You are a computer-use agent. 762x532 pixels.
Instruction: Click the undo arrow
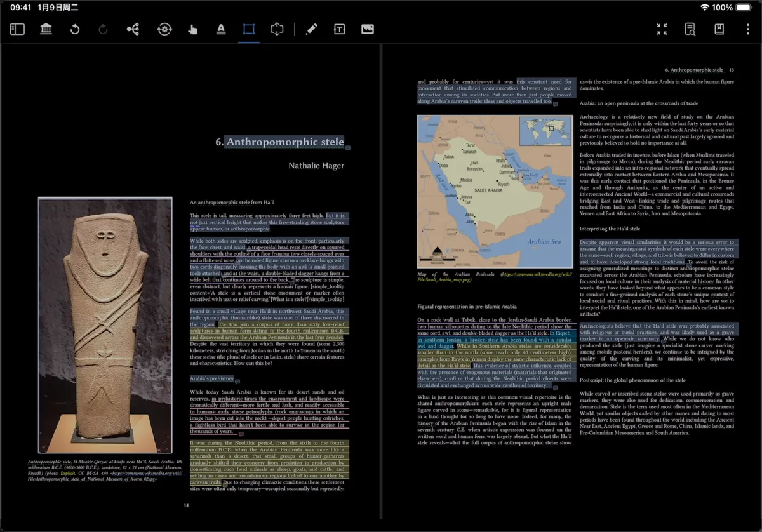[x=75, y=29]
